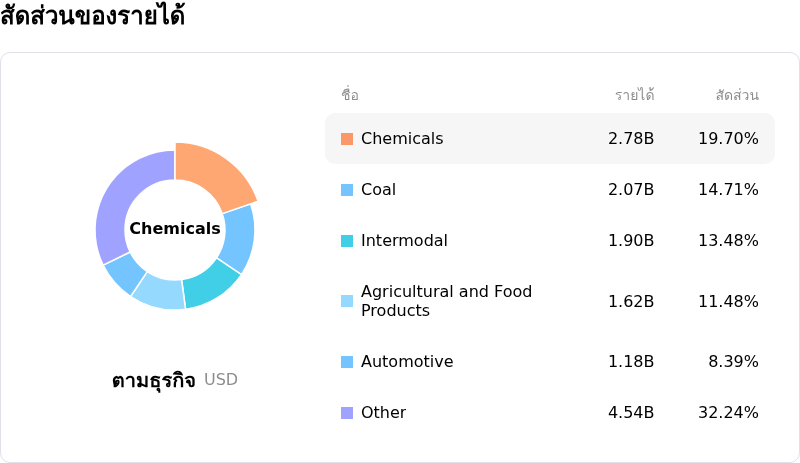The width and height of the screenshot is (800, 463).
Task: Click the purple Other legend swatch
Action: pos(347,413)
